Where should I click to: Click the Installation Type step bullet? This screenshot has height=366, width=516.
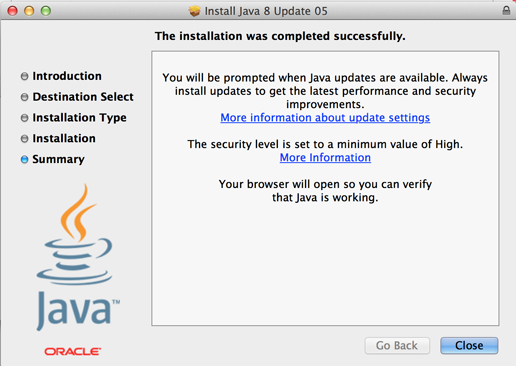pos(24,118)
